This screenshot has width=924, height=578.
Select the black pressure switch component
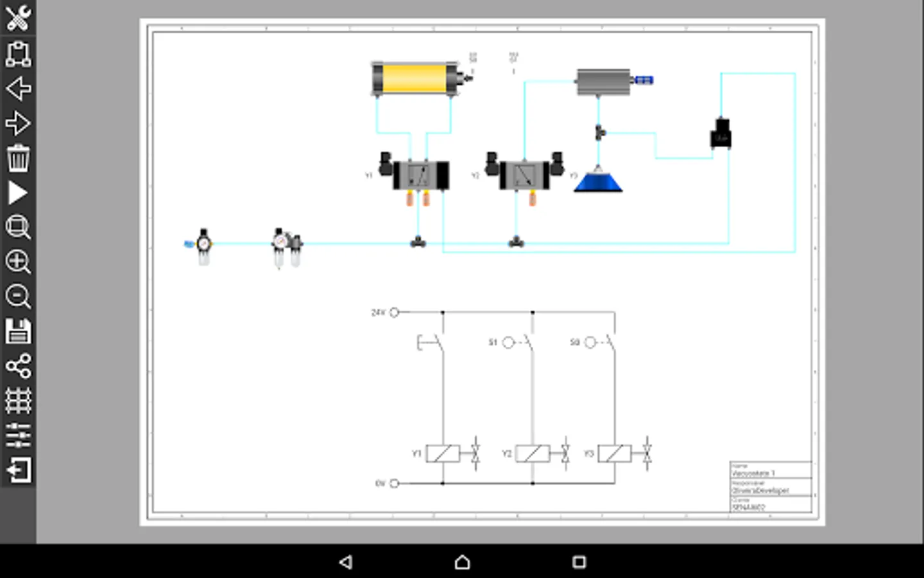pyautogui.click(x=721, y=134)
